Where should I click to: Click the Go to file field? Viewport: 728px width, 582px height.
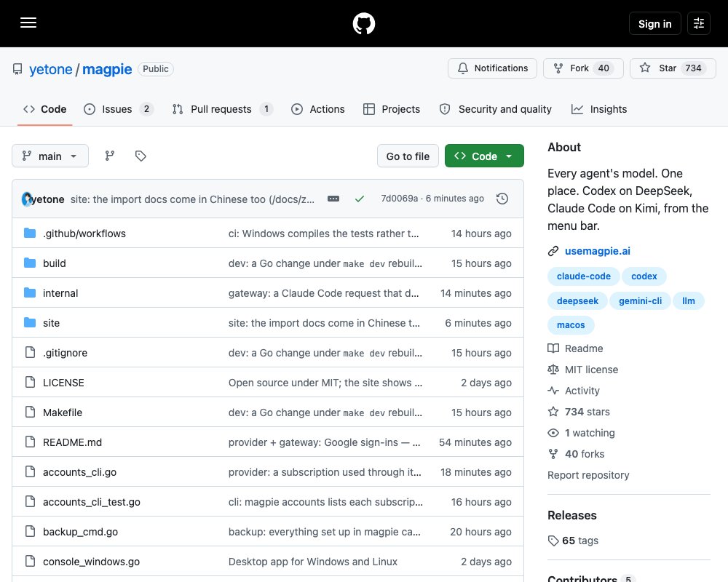click(x=408, y=156)
